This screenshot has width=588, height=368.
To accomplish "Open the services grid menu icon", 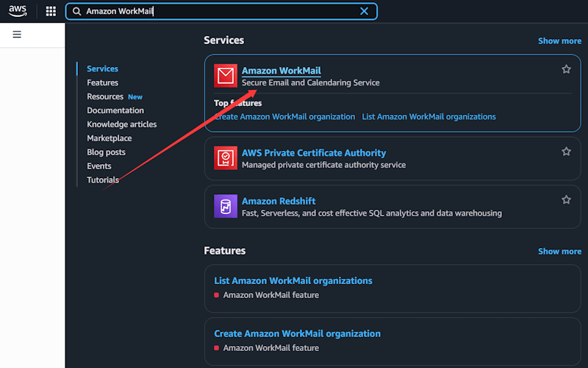I will pyautogui.click(x=51, y=11).
